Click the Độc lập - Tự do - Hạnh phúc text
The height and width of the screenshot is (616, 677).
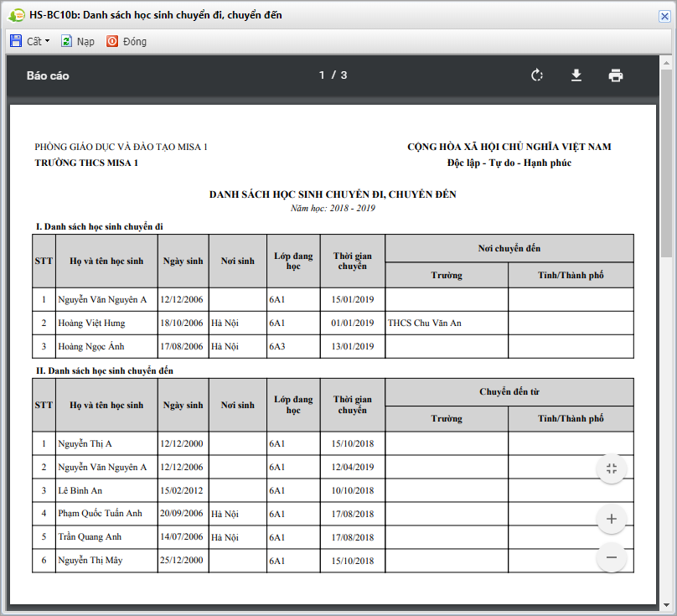click(x=509, y=163)
